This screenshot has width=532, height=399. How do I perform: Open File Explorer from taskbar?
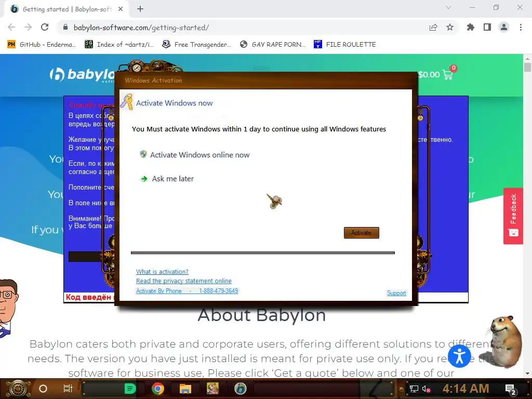[185, 389]
